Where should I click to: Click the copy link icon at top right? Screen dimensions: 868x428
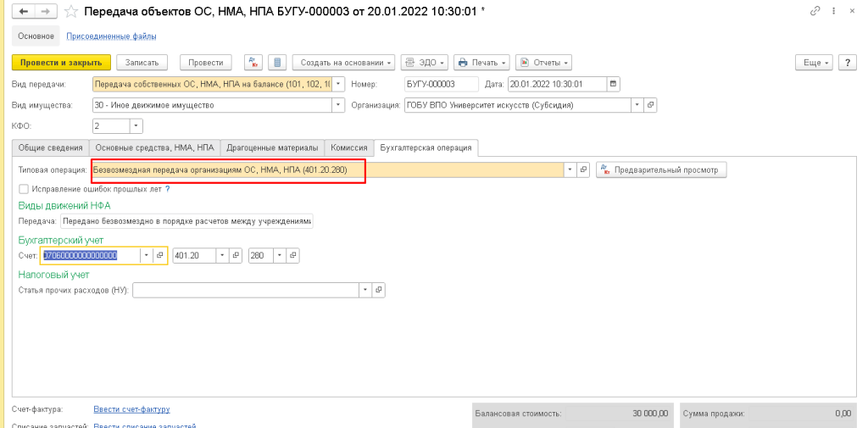(815, 11)
